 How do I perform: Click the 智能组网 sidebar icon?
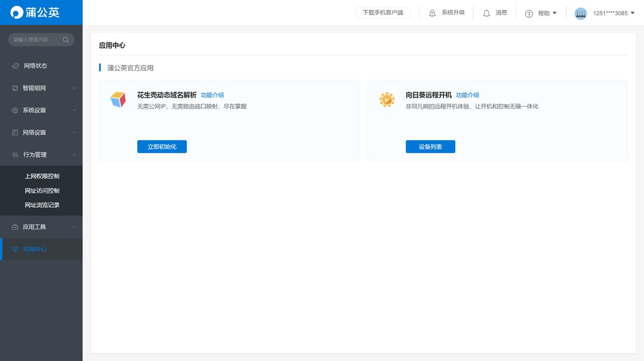[14, 88]
